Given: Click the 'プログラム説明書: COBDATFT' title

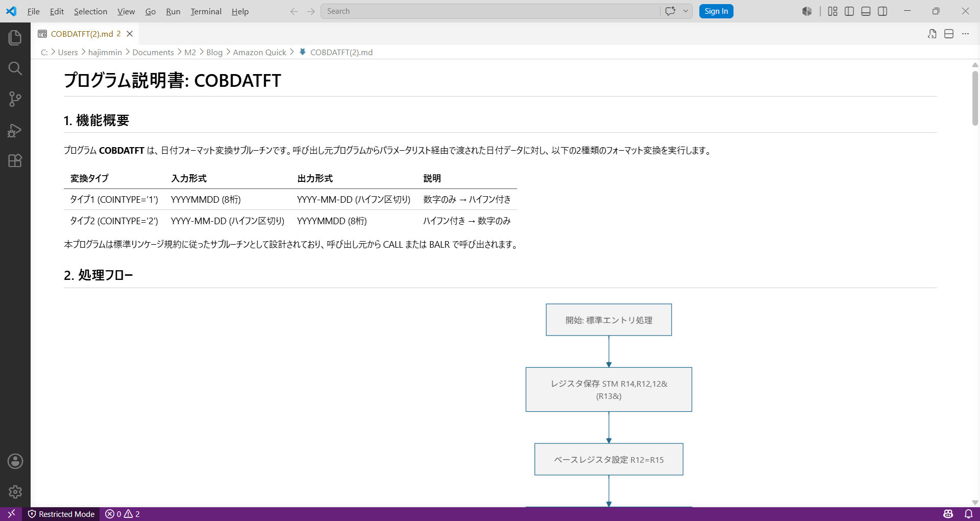Looking at the screenshot, I should (173, 80).
